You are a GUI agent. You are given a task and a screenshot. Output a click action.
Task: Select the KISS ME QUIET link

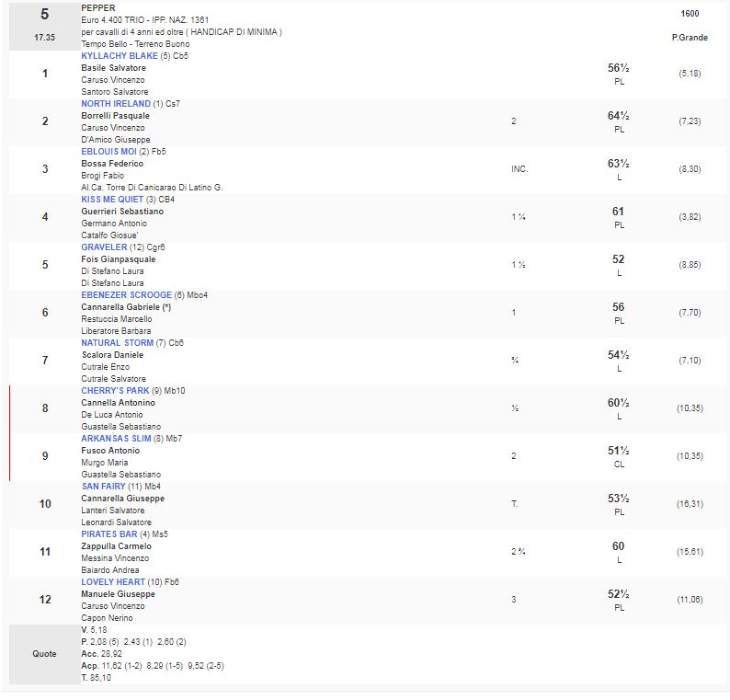112,200
